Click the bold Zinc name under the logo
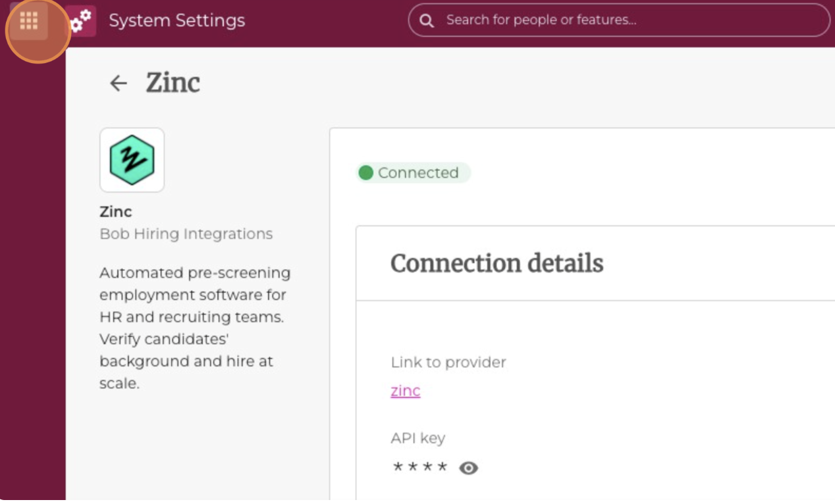 click(x=116, y=212)
